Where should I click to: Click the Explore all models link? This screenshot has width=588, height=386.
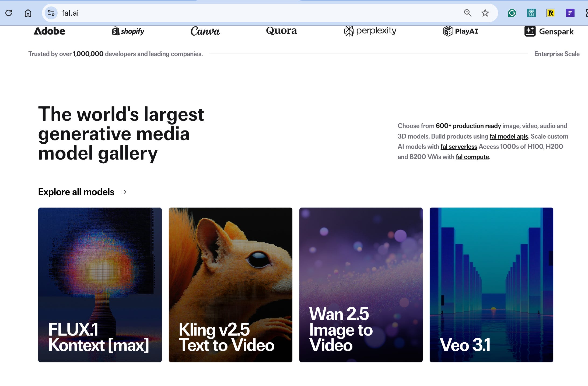point(76,192)
